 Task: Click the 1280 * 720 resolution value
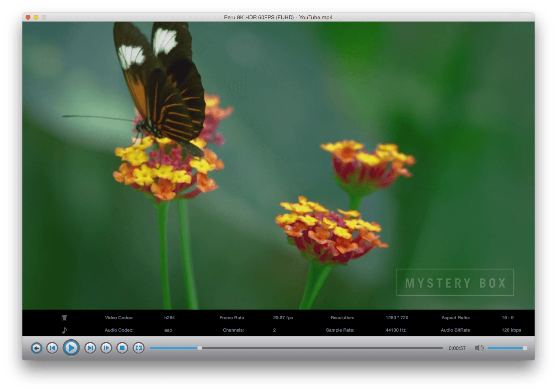(x=397, y=318)
